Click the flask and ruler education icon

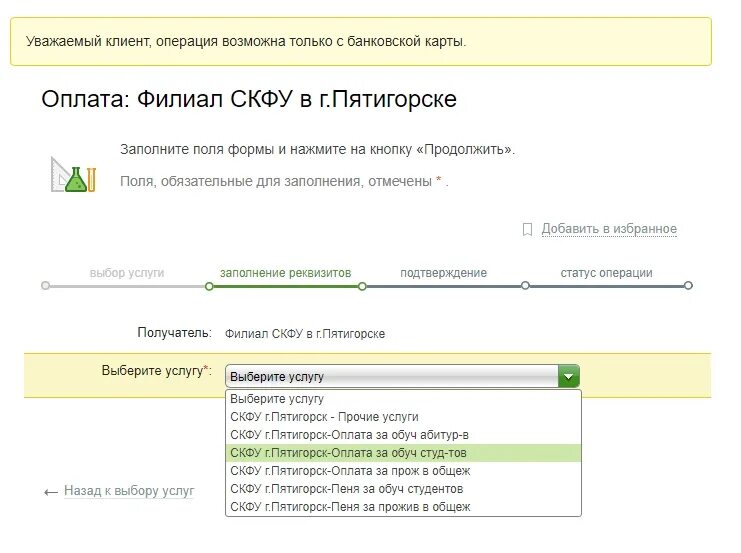pos(73,174)
